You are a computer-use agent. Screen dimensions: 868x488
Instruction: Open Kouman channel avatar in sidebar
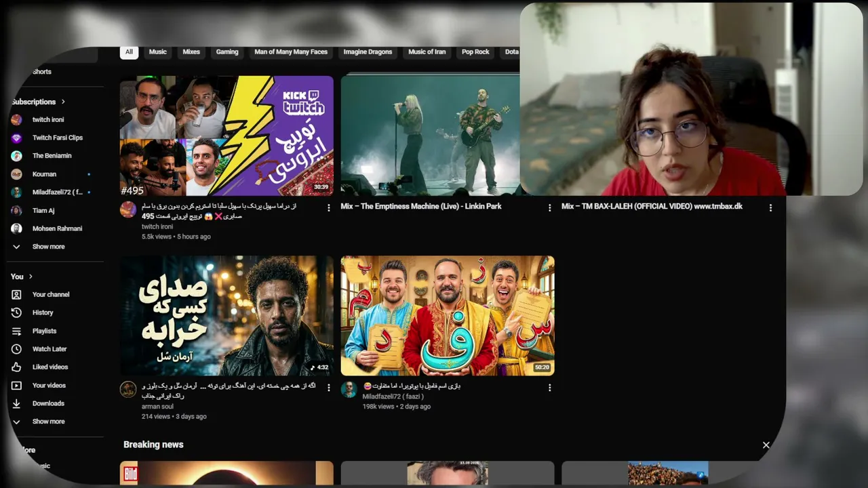point(16,174)
